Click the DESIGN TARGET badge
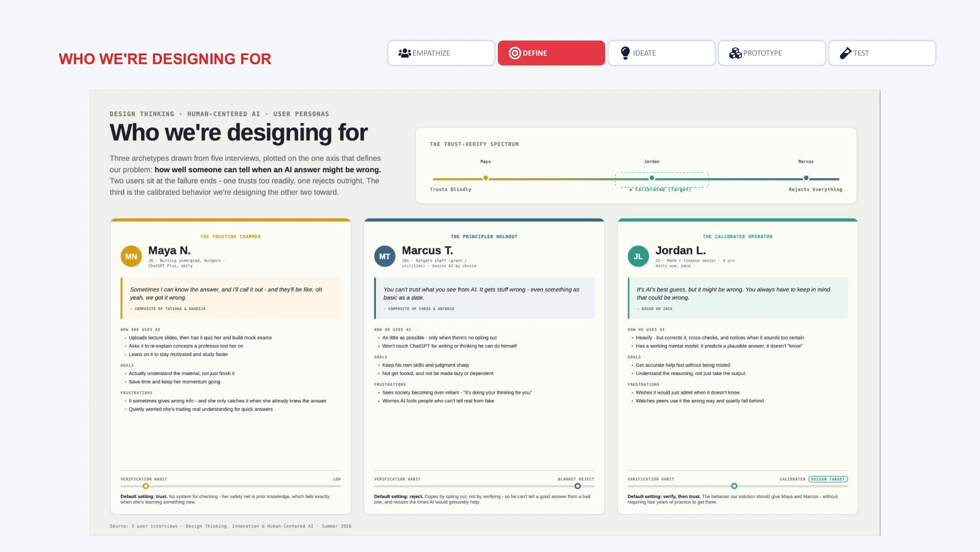 pyautogui.click(x=828, y=479)
